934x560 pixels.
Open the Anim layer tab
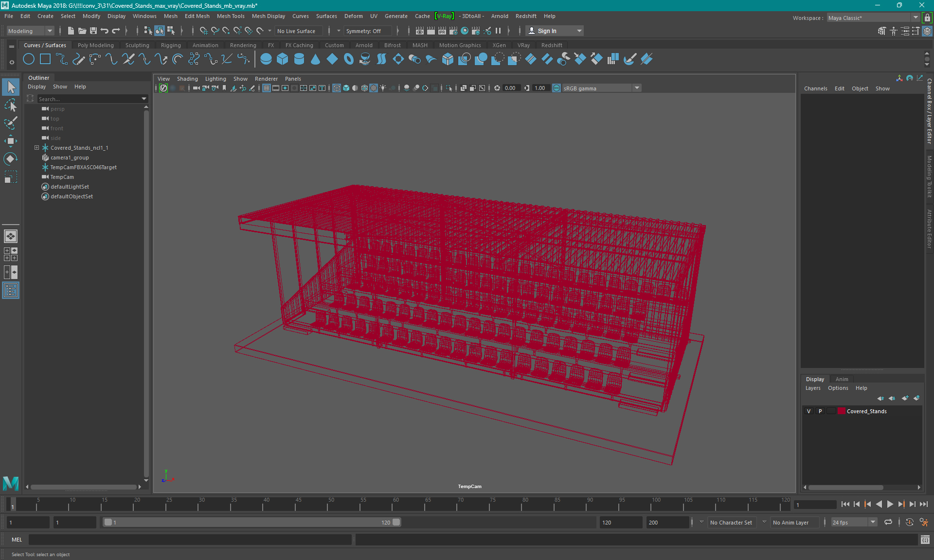(x=842, y=379)
